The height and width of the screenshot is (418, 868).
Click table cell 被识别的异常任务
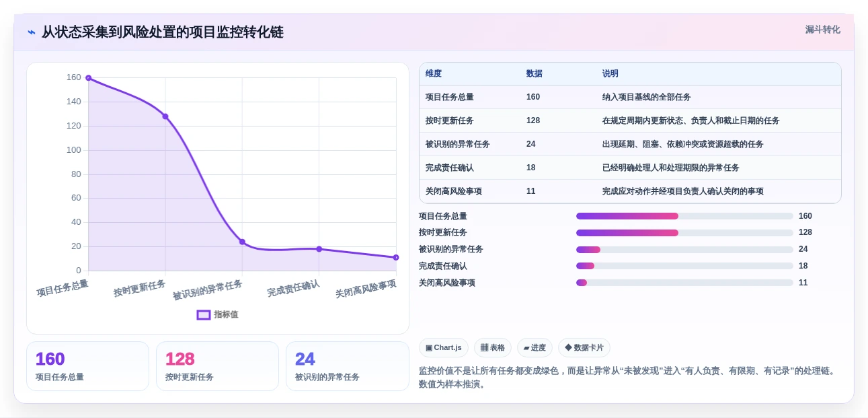click(458, 144)
